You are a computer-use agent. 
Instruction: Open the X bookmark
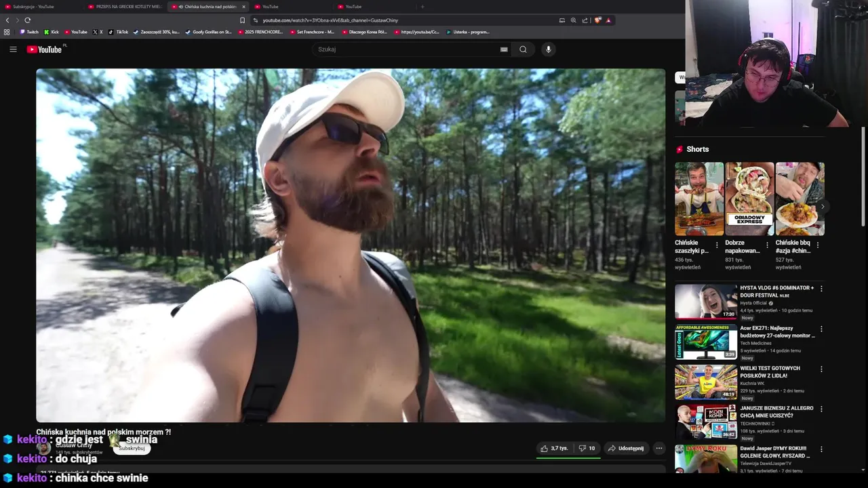point(98,32)
